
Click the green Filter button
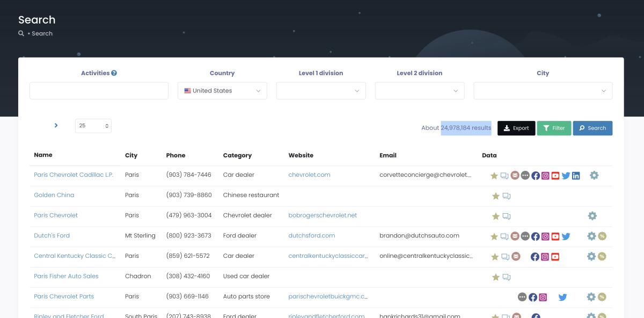coord(554,128)
